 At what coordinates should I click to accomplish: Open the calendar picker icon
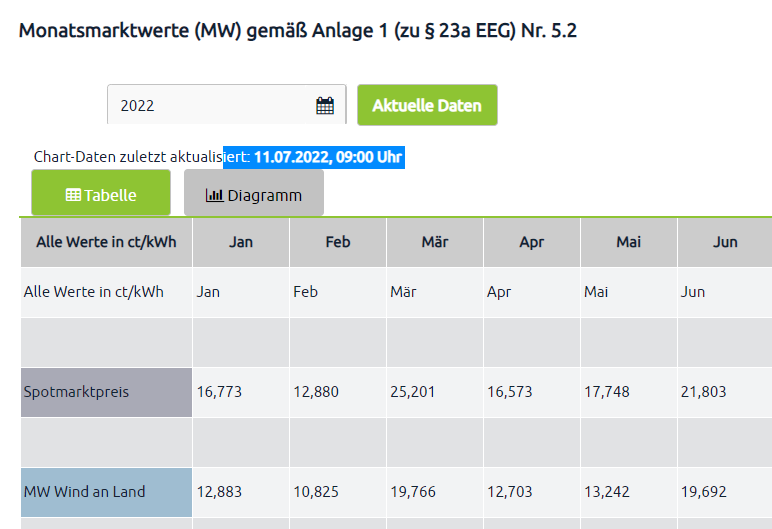point(325,105)
